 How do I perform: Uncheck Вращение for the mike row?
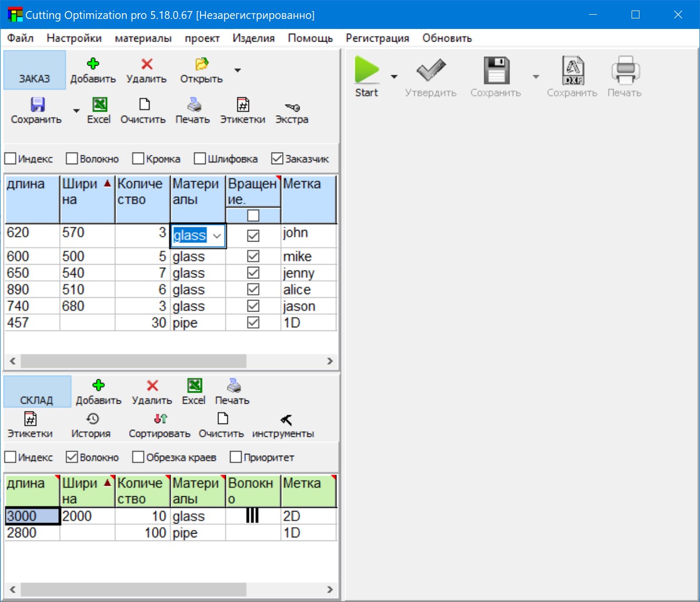coord(253,256)
